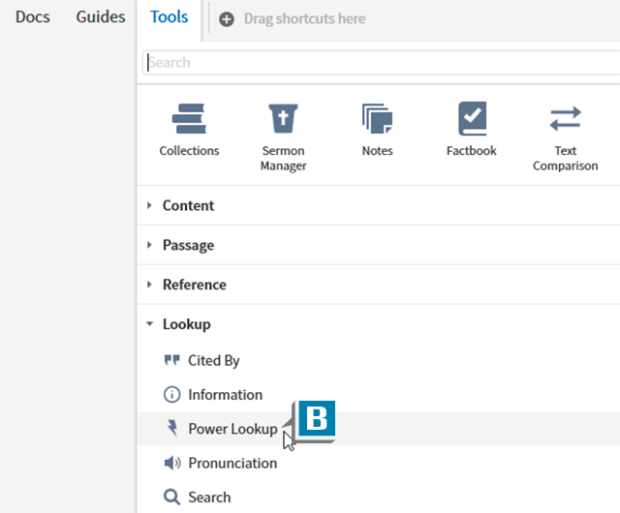Screen dimensions: 620x513
Task: Collapse the Lookup section
Action: click(186, 324)
